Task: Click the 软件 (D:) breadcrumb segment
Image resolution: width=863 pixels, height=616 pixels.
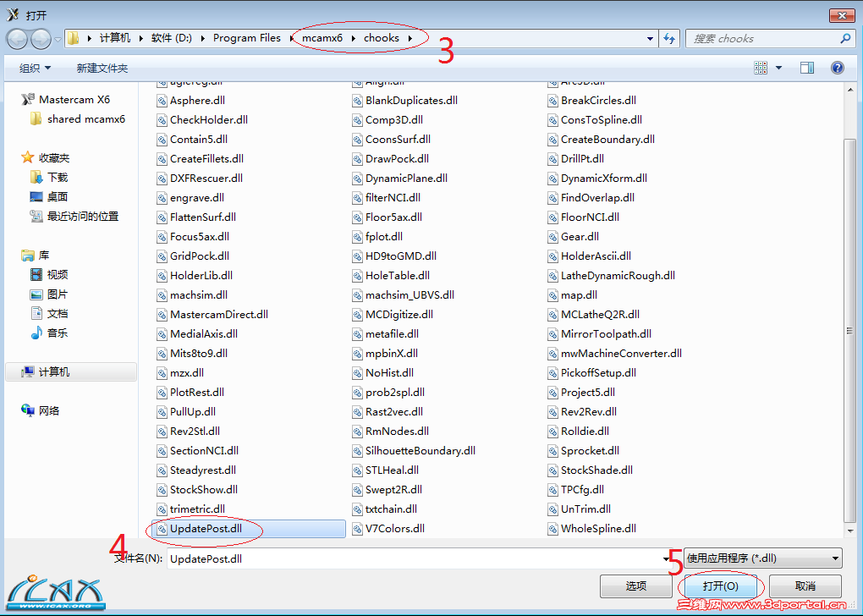Action: click(171, 38)
